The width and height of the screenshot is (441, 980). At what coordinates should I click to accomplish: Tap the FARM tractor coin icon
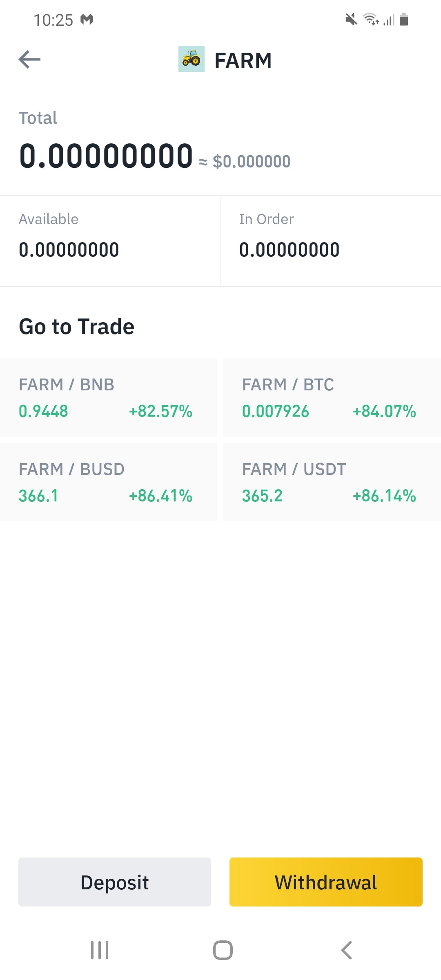(192, 59)
